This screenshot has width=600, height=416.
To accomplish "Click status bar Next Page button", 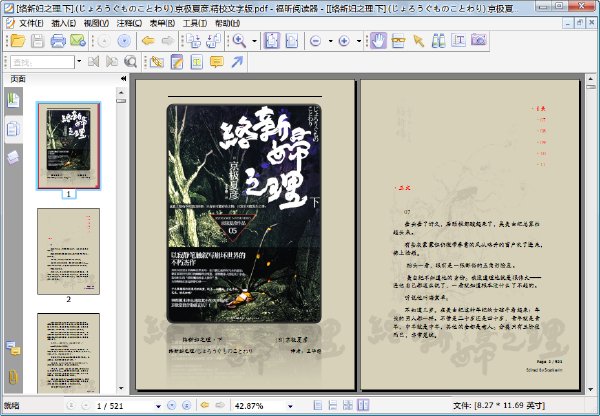I will point(172,405).
